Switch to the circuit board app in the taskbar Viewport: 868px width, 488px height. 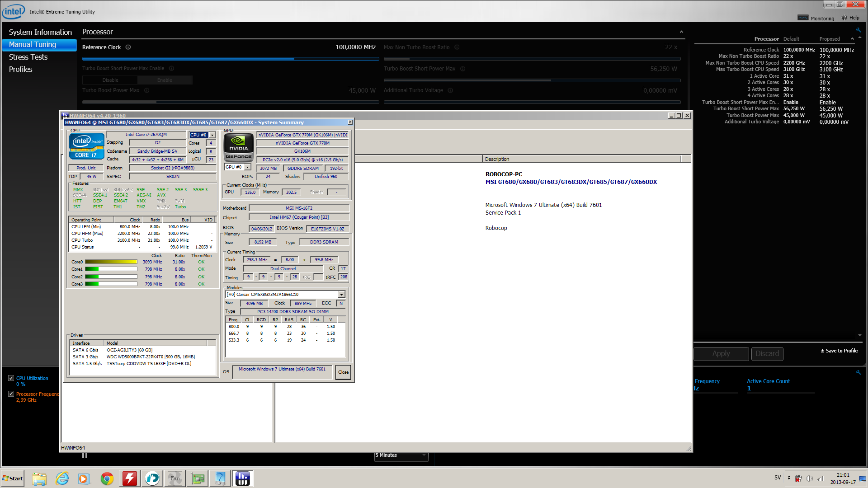point(198,479)
